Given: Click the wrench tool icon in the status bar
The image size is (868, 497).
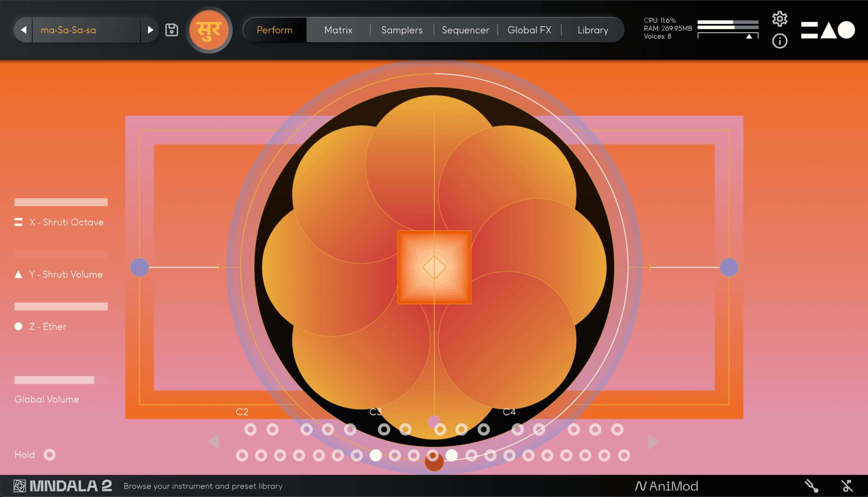Looking at the screenshot, I should pyautogui.click(x=811, y=486).
